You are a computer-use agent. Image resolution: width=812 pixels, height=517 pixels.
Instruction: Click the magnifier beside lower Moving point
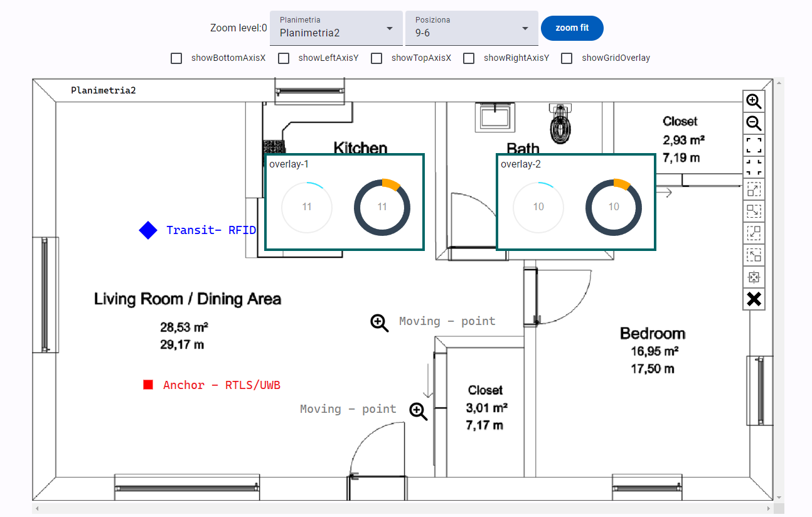tap(418, 411)
